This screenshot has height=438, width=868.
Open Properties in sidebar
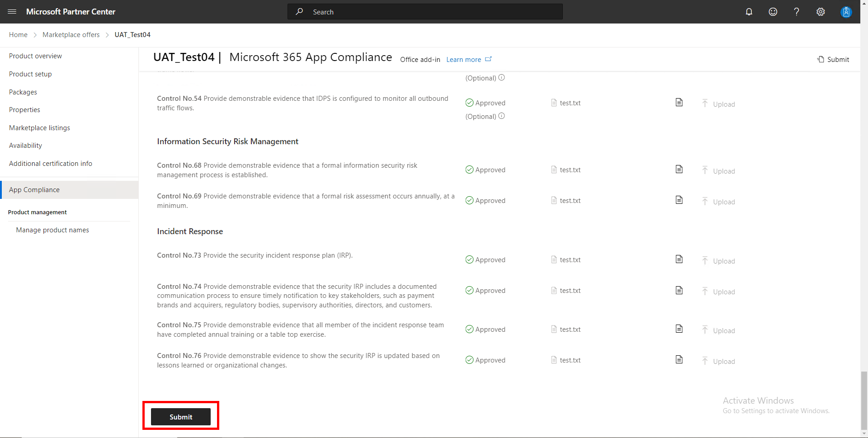coord(24,110)
